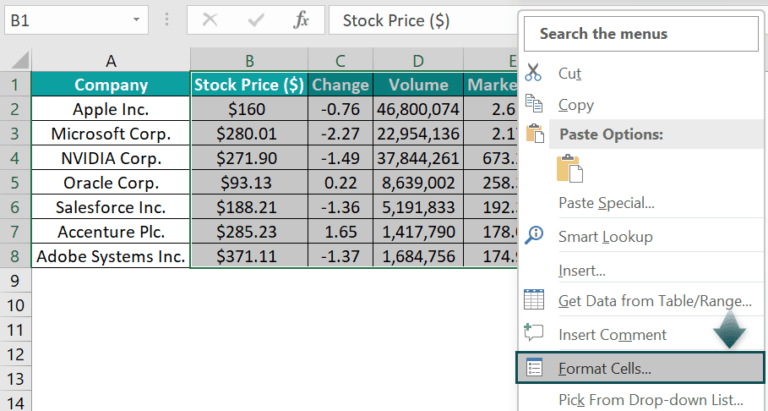Click the formula bar with Stock Price ($)
Viewport: 768px width, 411px height.
click(x=423, y=20)
